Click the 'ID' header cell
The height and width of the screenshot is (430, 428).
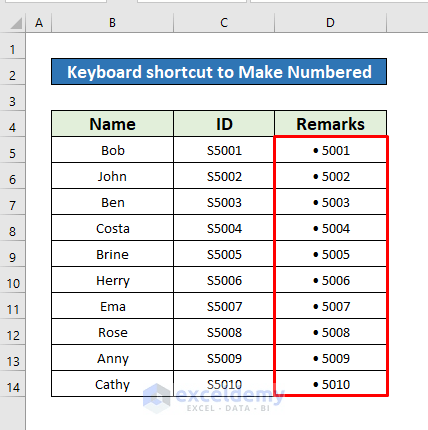(x=224, y=124)
